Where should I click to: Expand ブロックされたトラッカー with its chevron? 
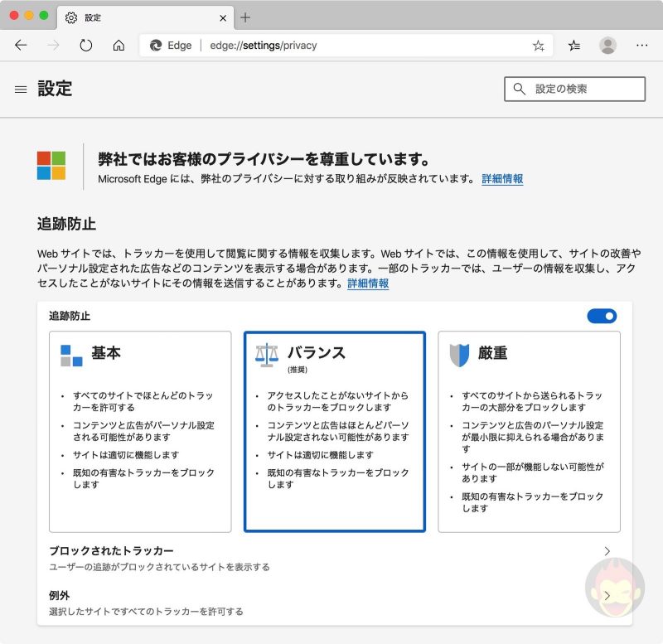tap(607, 550)
